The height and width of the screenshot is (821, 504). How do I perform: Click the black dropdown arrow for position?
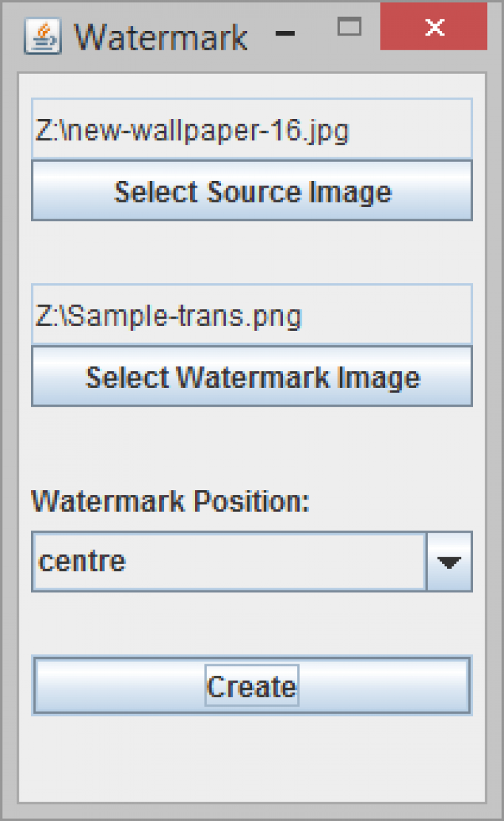click(449, 562)
